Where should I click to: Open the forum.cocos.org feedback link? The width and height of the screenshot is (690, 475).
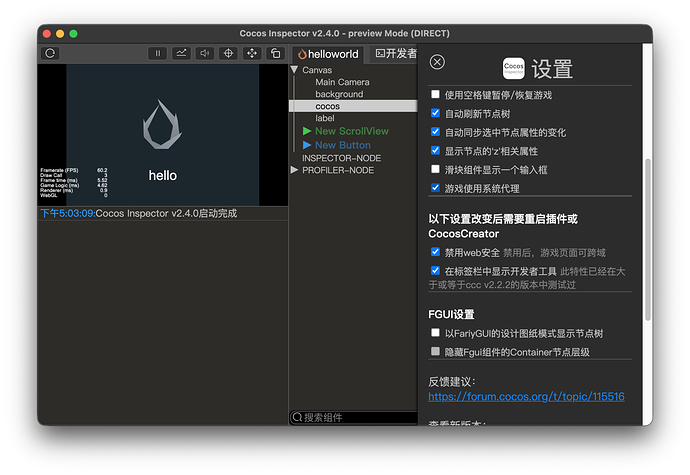point(526,397)
